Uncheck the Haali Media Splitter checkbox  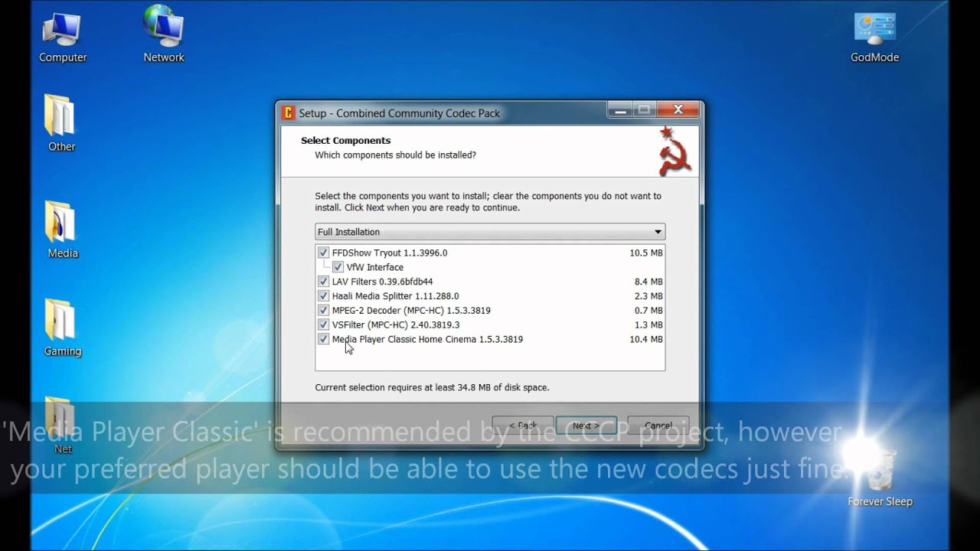[323, 296]
